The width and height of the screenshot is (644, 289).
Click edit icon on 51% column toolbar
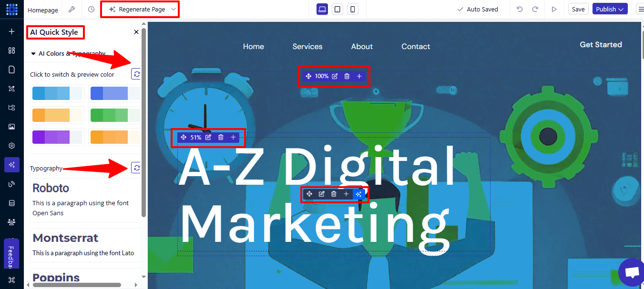tap(208, 137)
